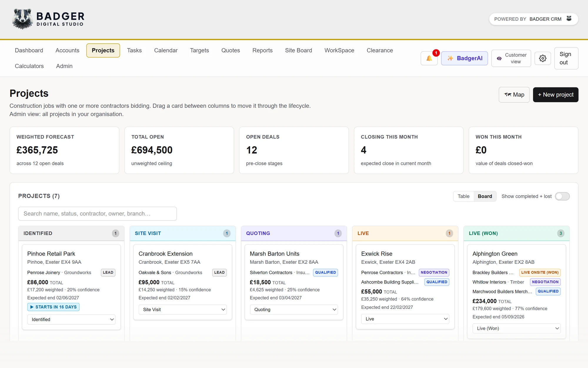Click Oakvale & Sons contractor name
Screen dimensions: 588x368
click(x=155, y=273)
